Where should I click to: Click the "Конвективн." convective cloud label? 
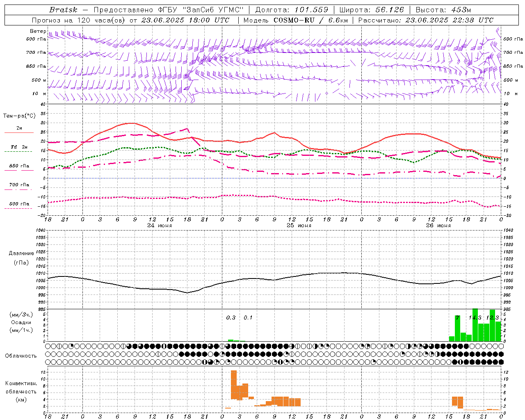(21, 383)
